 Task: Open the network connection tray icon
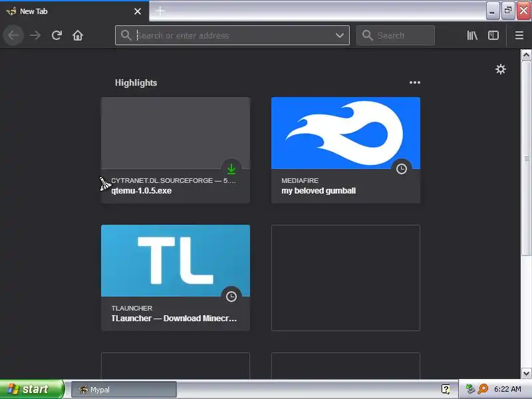click(x=470, y=389)
